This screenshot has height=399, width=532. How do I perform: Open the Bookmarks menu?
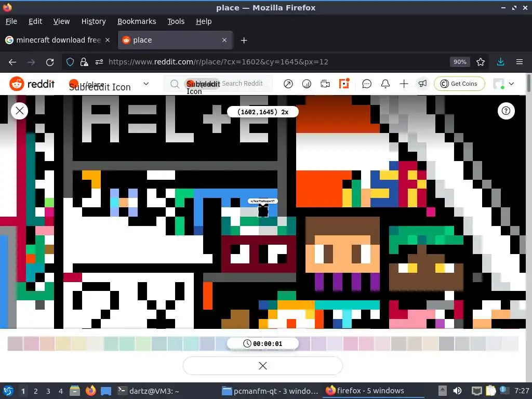137,21
